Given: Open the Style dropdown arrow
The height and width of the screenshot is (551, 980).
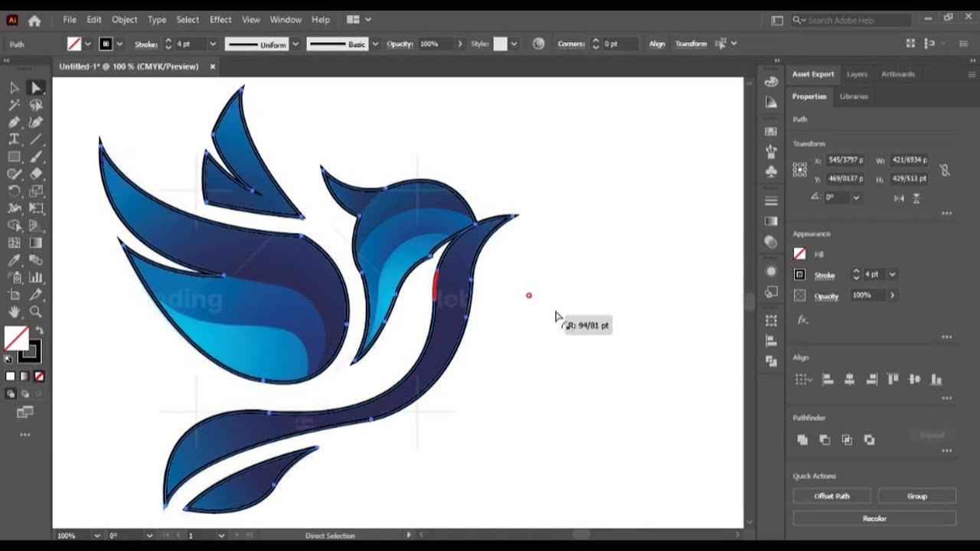Looking at the screenshot, I should [x=514, y=44].
